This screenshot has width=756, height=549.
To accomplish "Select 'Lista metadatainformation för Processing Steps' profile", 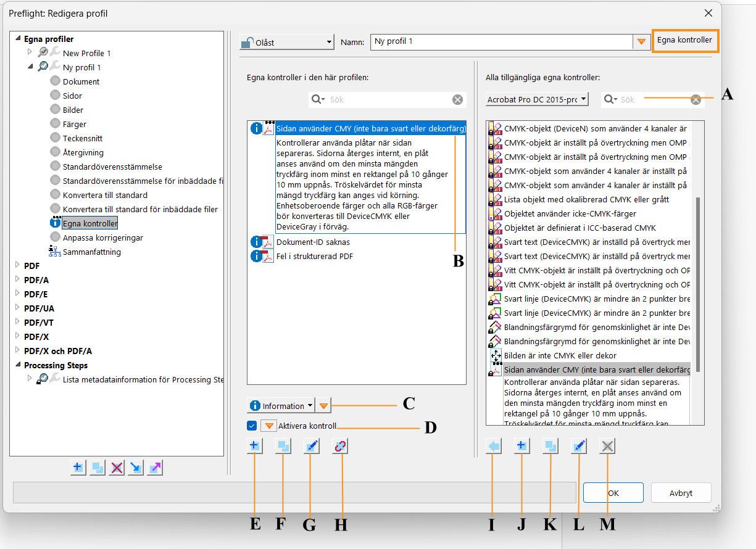I will click(x=143, y=379).
